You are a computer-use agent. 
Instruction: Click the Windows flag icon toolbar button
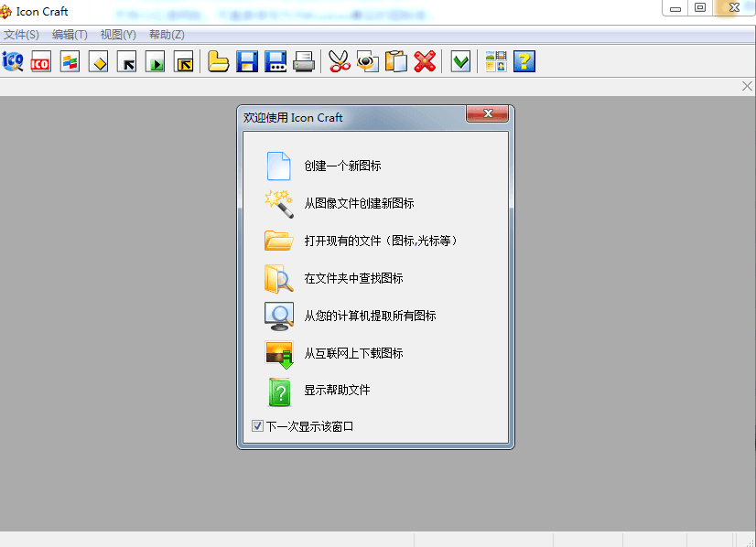[70, 61]
